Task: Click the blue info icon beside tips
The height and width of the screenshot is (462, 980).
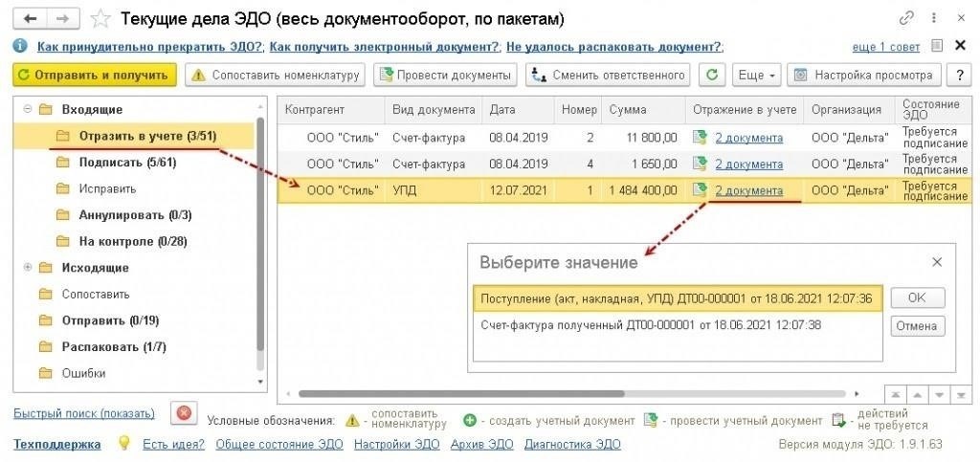Action: (21, 46)
